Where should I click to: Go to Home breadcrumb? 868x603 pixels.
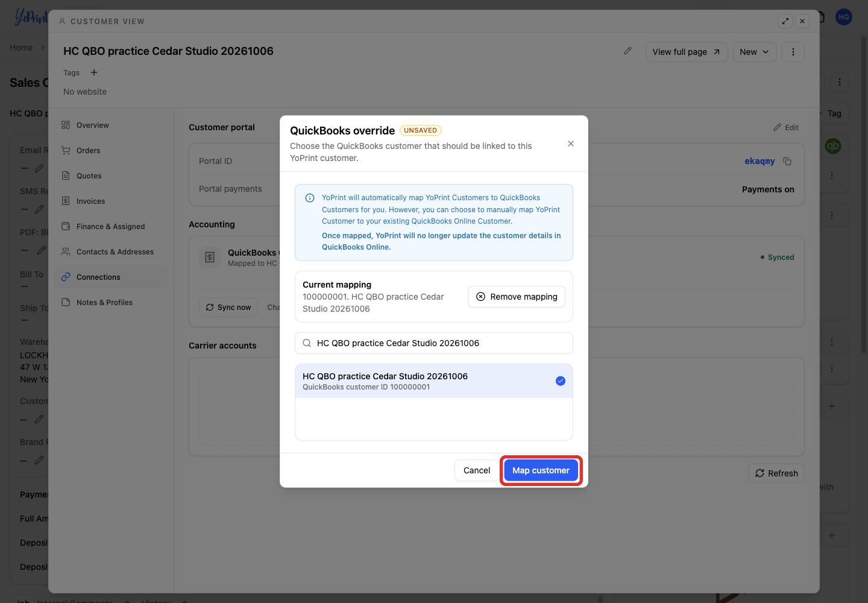[x=21, y=48]
